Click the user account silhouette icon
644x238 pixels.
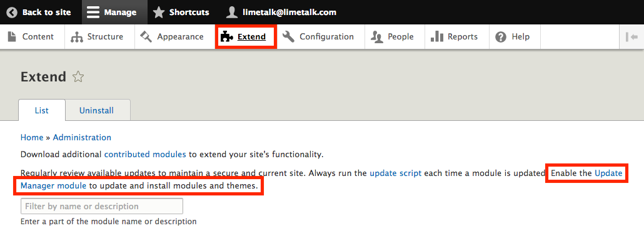click(231, 13)
